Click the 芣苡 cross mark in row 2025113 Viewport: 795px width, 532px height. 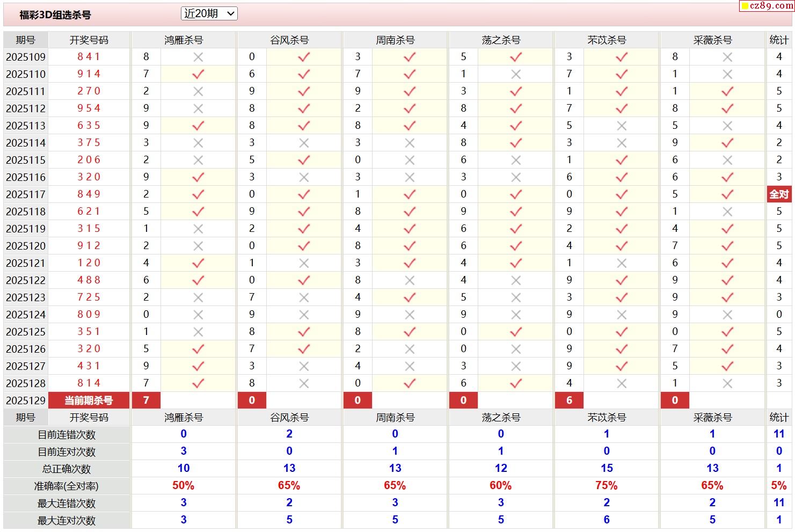(x=622, y=126)
